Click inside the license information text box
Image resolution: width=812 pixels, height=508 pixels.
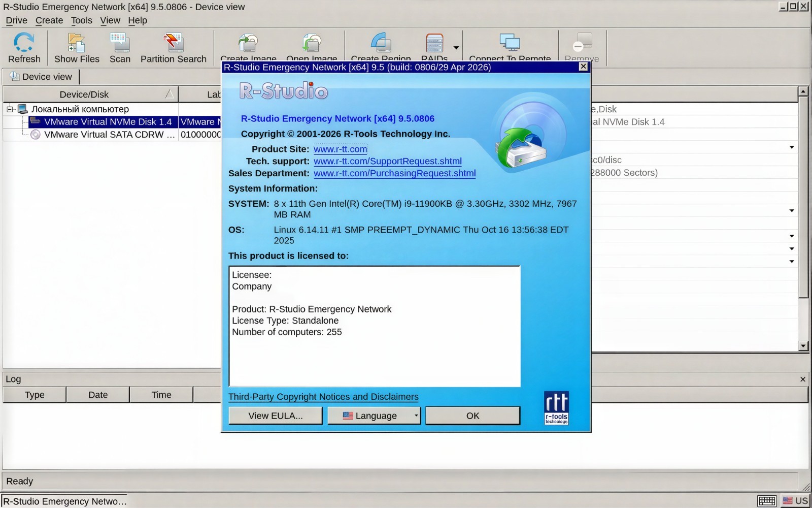(x=375, y=326)
